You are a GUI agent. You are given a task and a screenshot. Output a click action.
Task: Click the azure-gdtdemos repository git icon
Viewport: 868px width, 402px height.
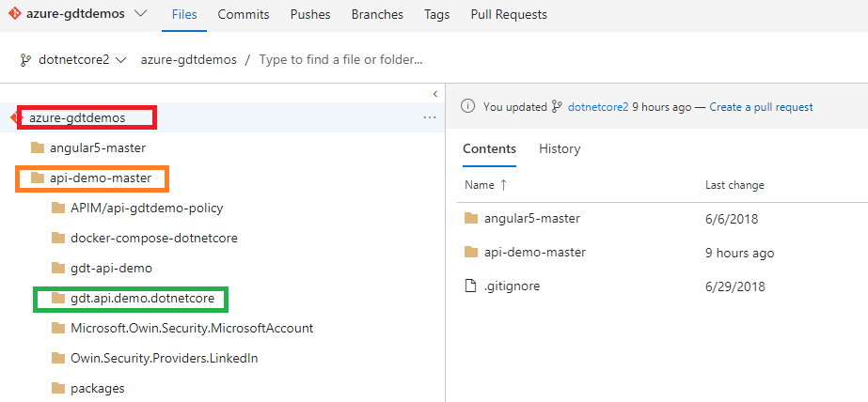point(14,14)
